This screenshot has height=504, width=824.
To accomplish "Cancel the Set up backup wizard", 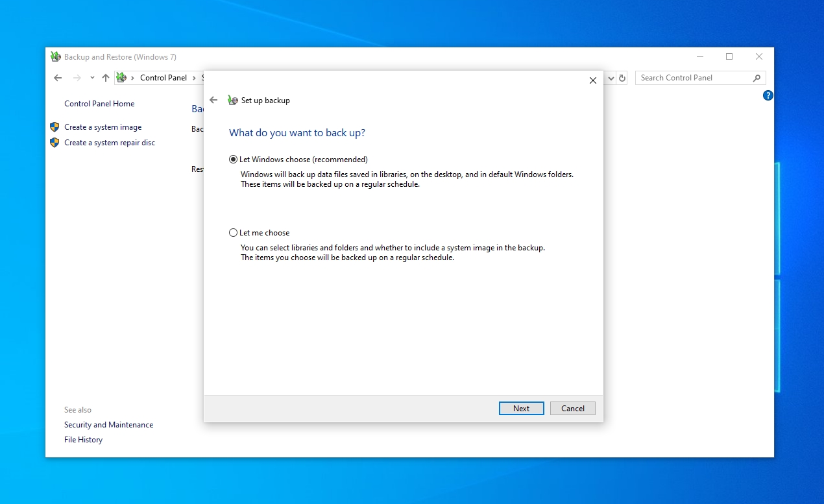I will (x=573, y=409).
